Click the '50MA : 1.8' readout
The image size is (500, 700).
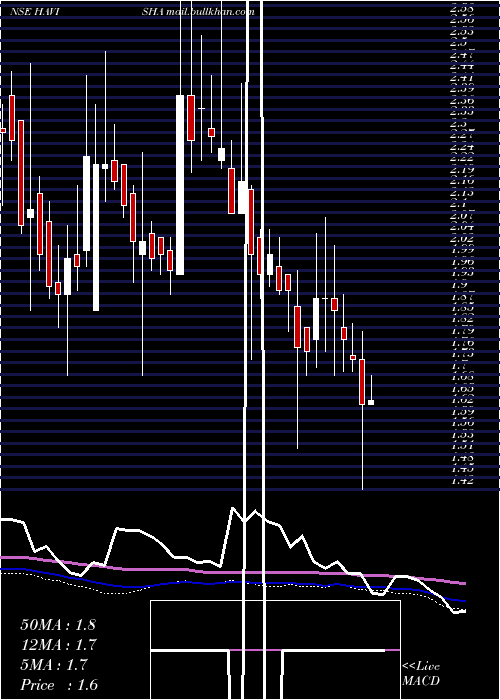[58, 625]
